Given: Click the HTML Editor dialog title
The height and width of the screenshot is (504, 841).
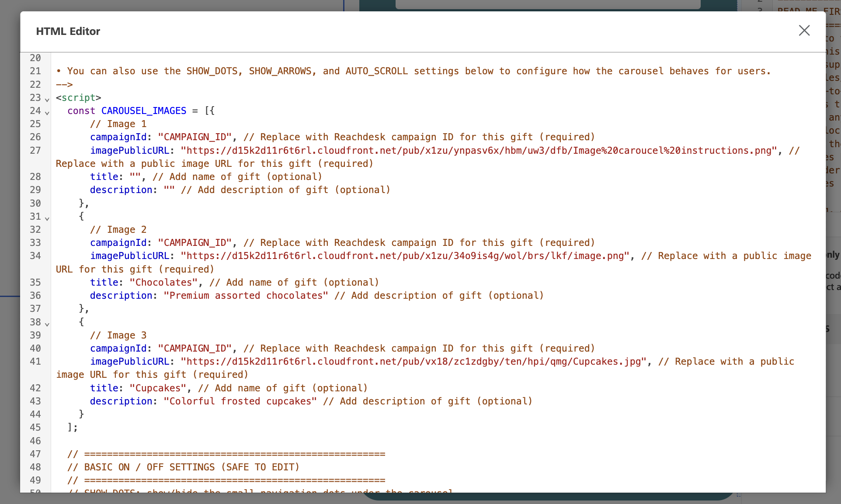Looking at the screenshot, I should point(68,31).
